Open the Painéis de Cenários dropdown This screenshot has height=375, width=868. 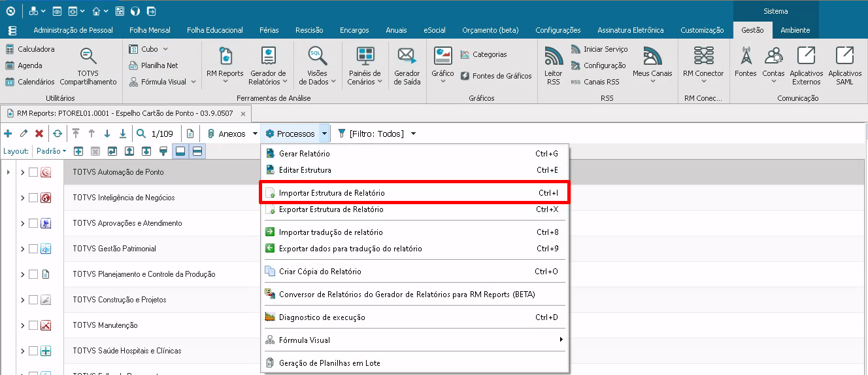pos(380,82)
